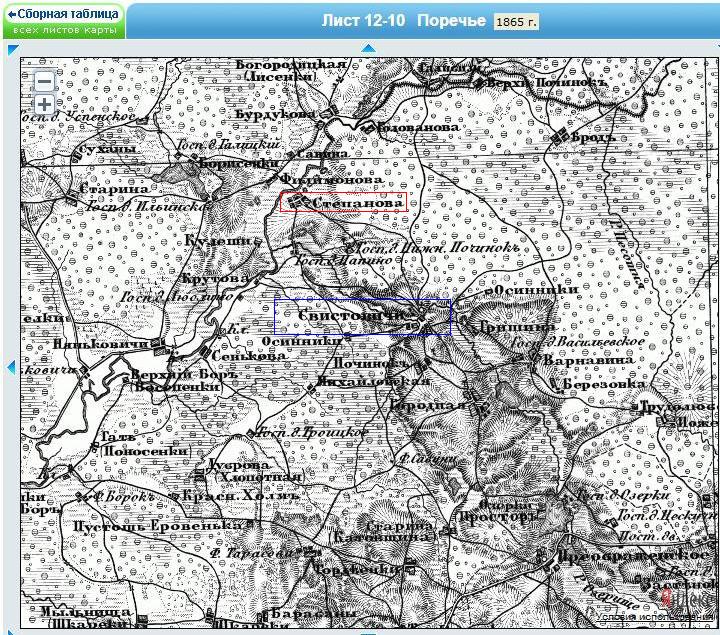This screenshot has height=635, width=720.
Task: Return to Сборная таблица overview
Action: (62, 15)
